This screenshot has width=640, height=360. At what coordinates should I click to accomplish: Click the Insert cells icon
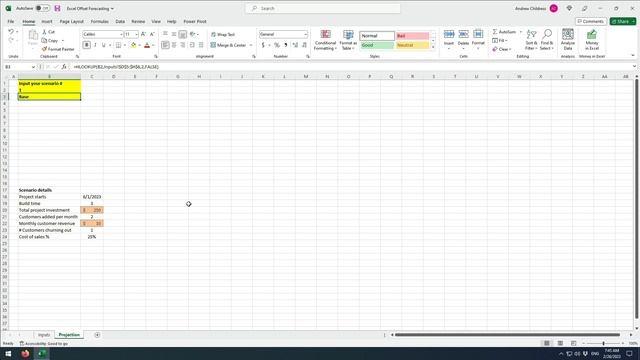(449, 34)
